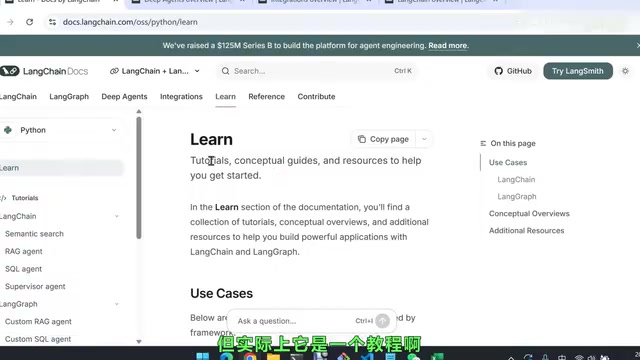Click the GitHub octocat icon
This screenshot has height=360, width=640.
click(498, 71)
